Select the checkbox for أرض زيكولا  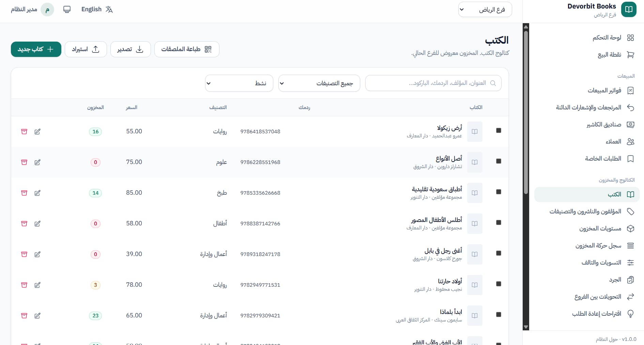click(499, 130)
